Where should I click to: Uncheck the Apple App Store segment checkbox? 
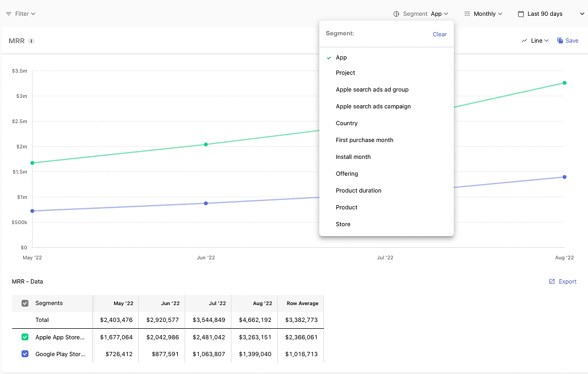25,337
